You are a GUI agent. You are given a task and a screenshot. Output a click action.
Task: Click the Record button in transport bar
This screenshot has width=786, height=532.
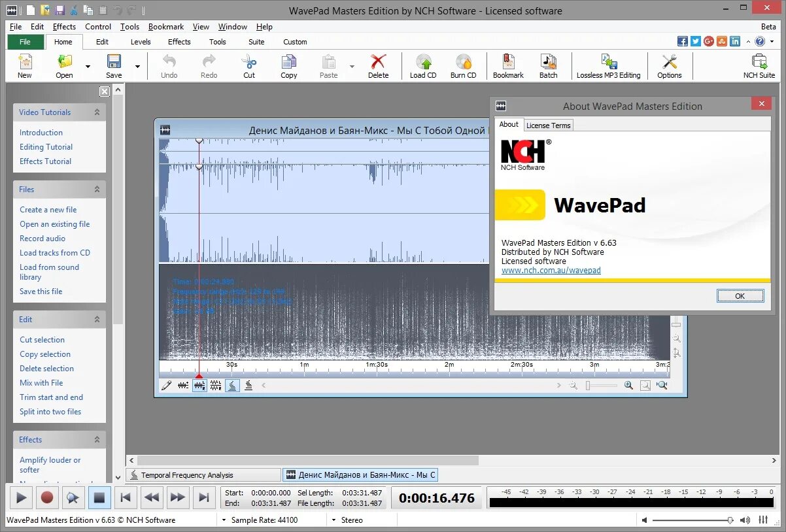pyautogui.click(x=46, y=497)
